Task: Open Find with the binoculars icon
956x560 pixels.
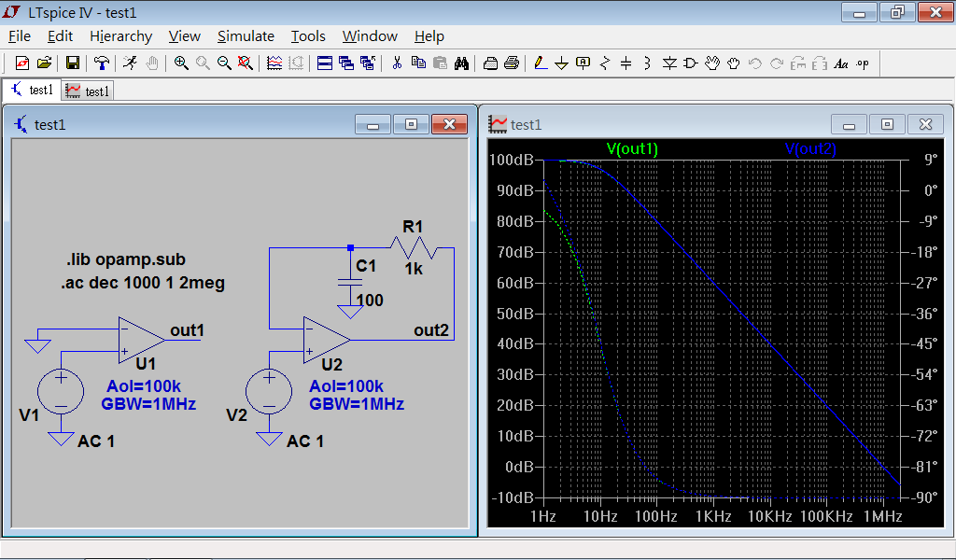Action: [x=461, y=63]
